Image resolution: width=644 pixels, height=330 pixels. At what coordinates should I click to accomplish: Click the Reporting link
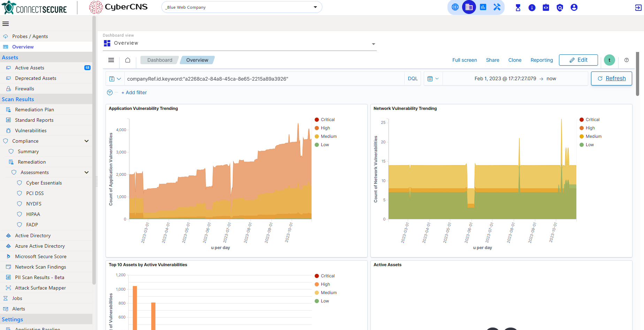[x=542, y=60]
